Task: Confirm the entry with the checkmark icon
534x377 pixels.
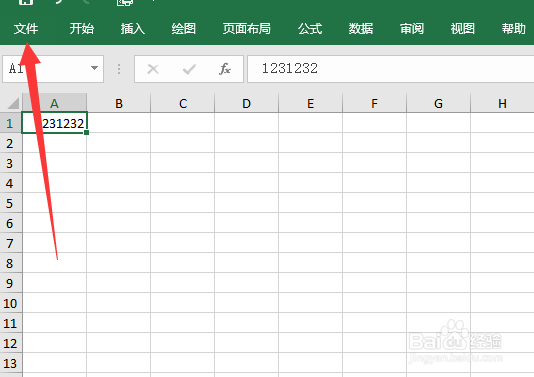Action: pyautogui.click(x=189, y=69)
